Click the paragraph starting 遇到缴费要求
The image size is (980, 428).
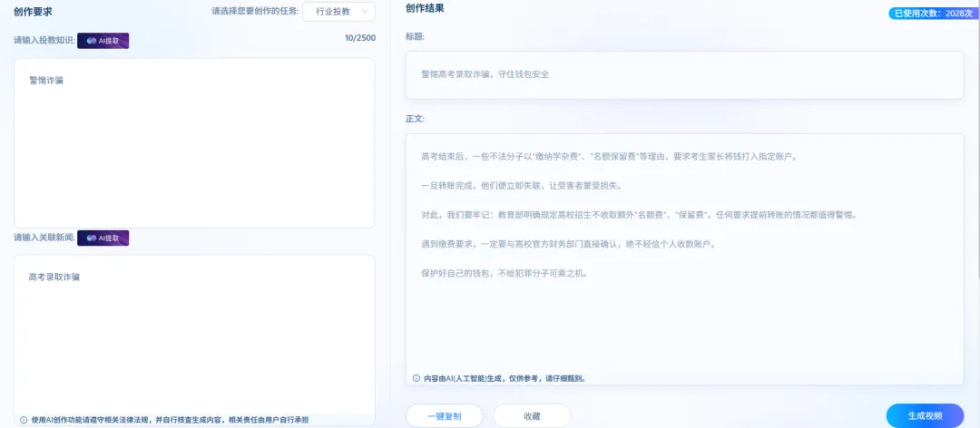pos(568,244)
